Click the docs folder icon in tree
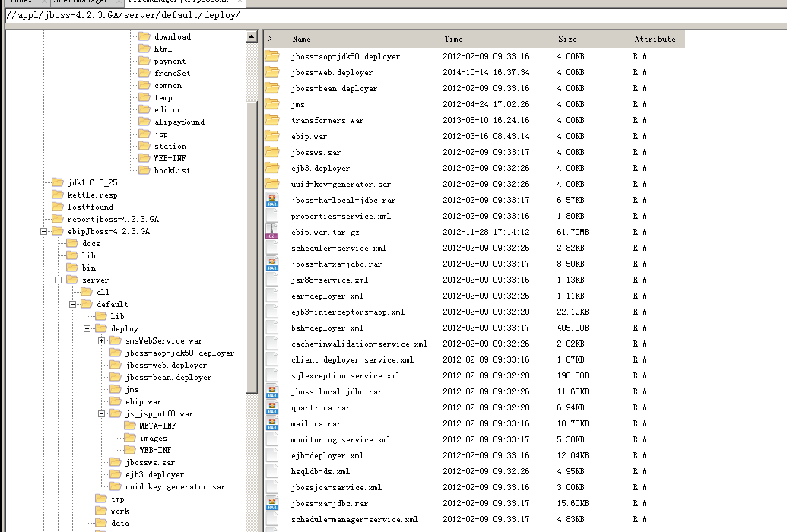This screenshot has width=787, height=532. pos(72,243)
